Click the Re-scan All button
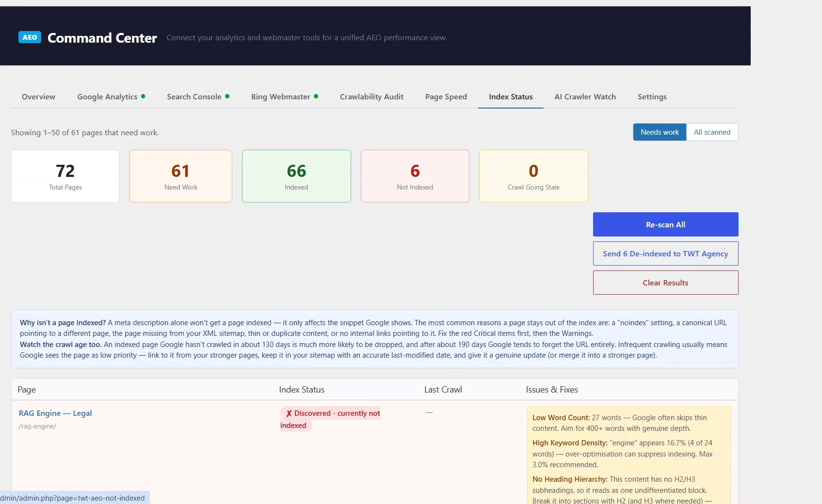822x504 pixels. (x=665, y=224)
